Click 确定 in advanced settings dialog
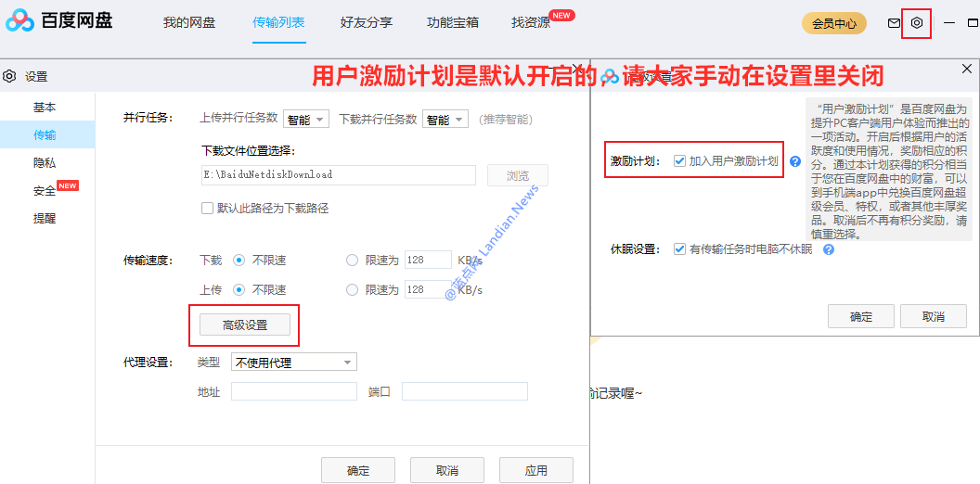This screenshot has width=980, height=484. (x=860, y=316)
